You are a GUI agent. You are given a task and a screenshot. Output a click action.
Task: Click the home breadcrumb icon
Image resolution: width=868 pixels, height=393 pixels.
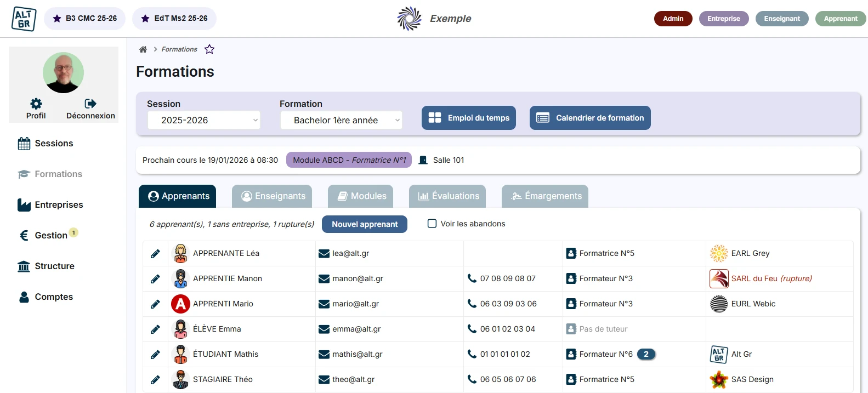[143, 49]
